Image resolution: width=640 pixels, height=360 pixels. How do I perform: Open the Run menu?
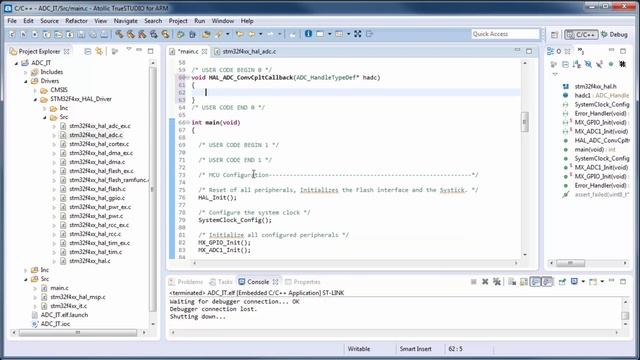(x=200, y=21)
